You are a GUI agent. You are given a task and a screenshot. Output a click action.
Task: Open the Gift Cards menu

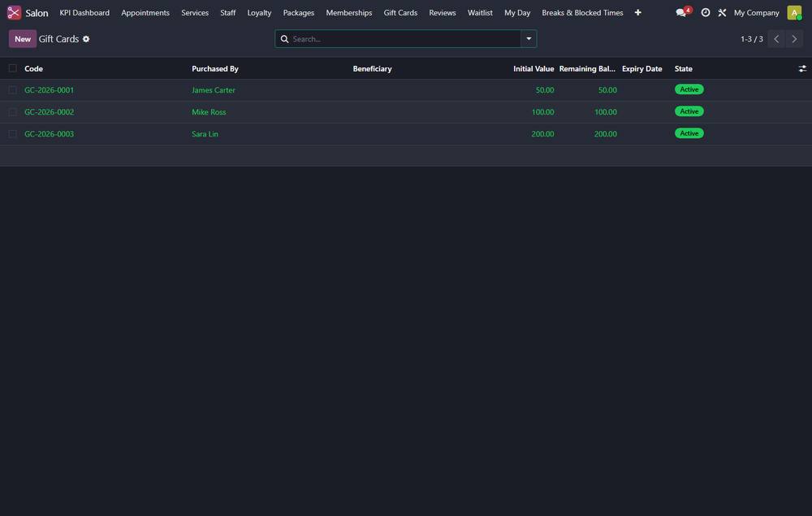(400, 12)
